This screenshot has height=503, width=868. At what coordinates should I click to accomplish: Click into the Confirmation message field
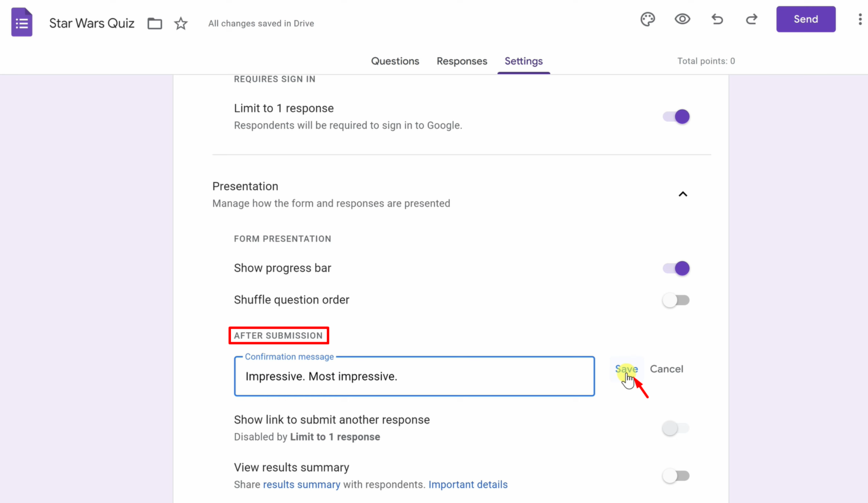click(414, 376)
